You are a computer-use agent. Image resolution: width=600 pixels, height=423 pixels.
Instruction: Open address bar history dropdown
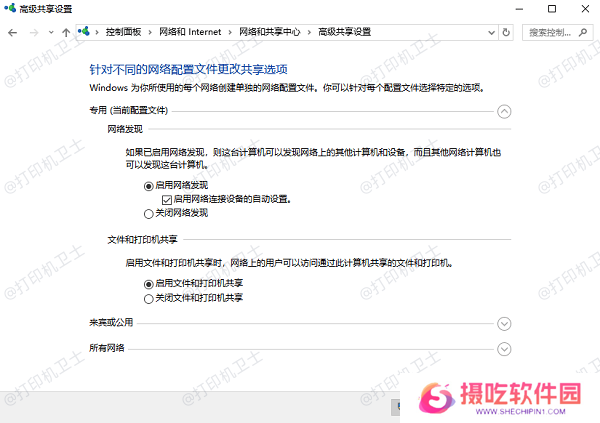click(490, 32)
